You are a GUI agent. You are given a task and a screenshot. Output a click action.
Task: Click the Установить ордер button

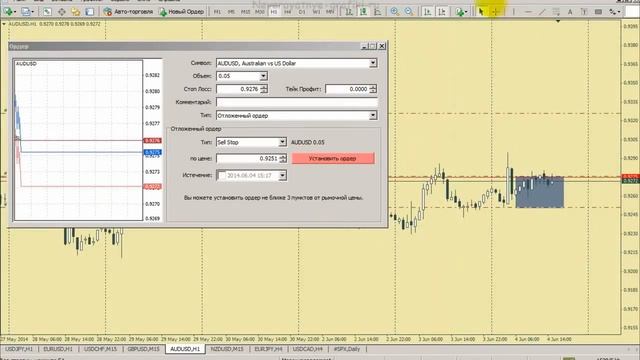coord(333,158)
